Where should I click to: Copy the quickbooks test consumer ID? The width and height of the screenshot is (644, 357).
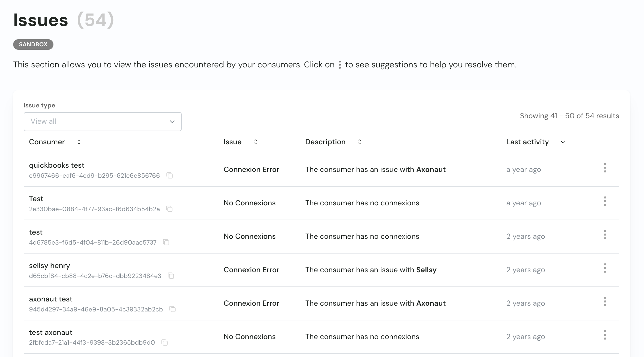tap(170, 175)
